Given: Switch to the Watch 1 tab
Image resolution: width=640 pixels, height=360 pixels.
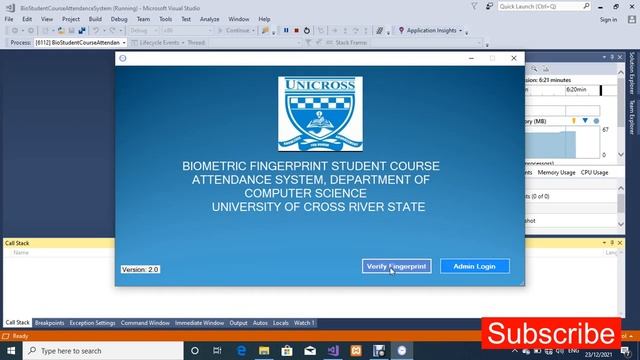Looking at the screenshot, I should tap(304, 323).
